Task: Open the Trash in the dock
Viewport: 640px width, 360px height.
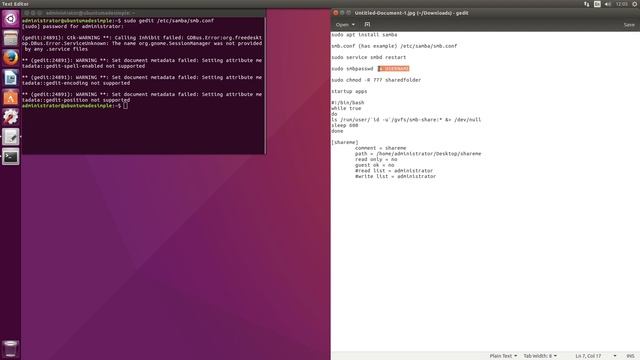Action: (11, 349)
